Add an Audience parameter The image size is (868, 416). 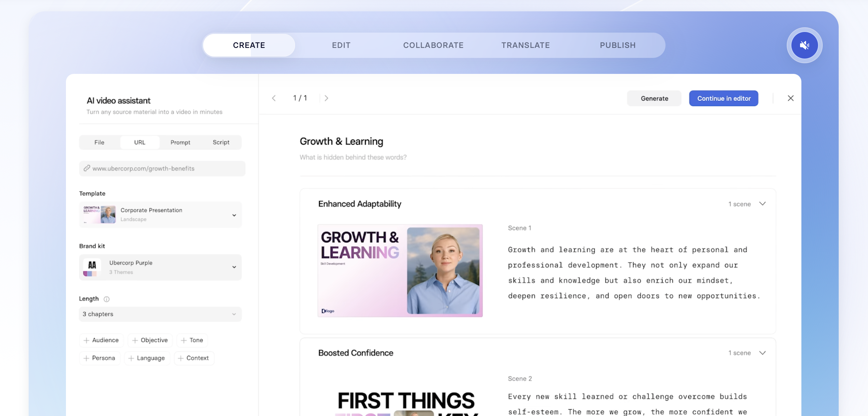point(102,340)
